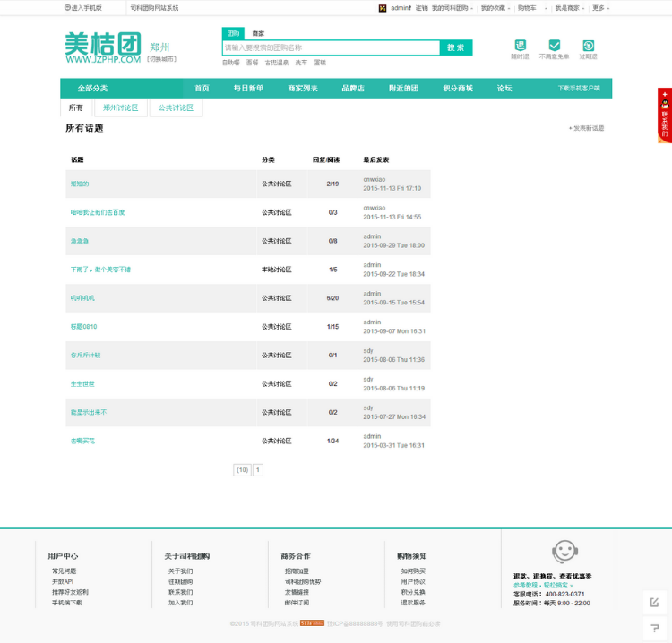
Task: Click the 51.la statistics badge in footer
Action: pyautogui.click(x=312, y=623)
